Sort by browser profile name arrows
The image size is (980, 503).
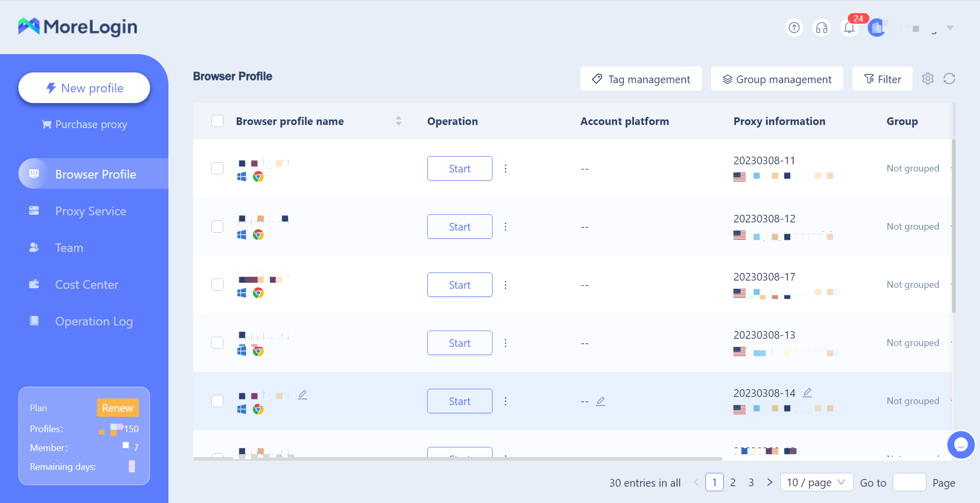click(x=399, y=121)
